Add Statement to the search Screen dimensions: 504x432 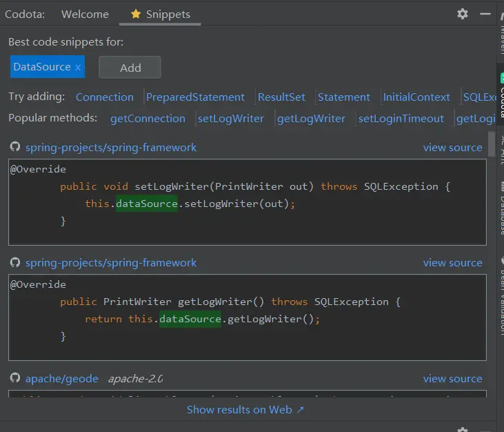point(343,97)
